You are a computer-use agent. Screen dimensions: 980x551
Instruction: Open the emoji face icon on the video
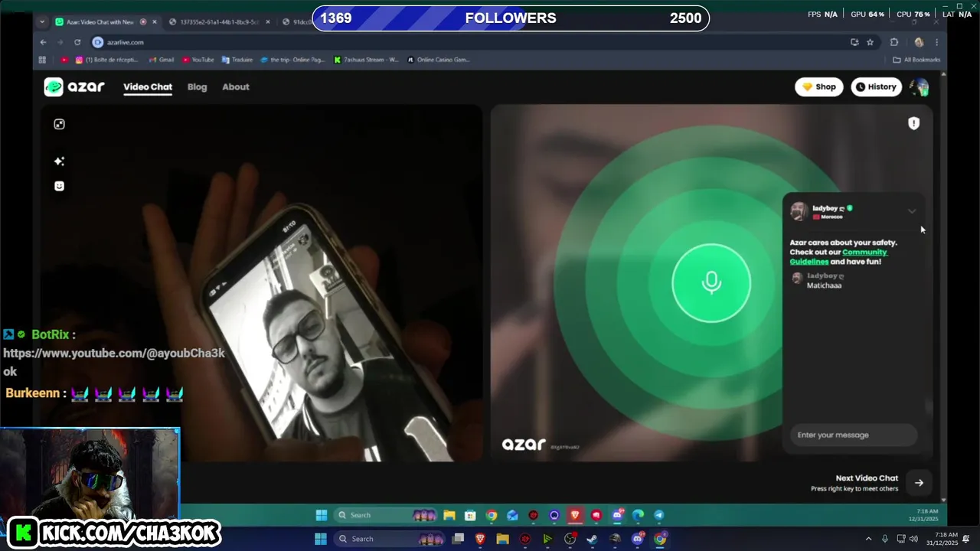[59, 186]
